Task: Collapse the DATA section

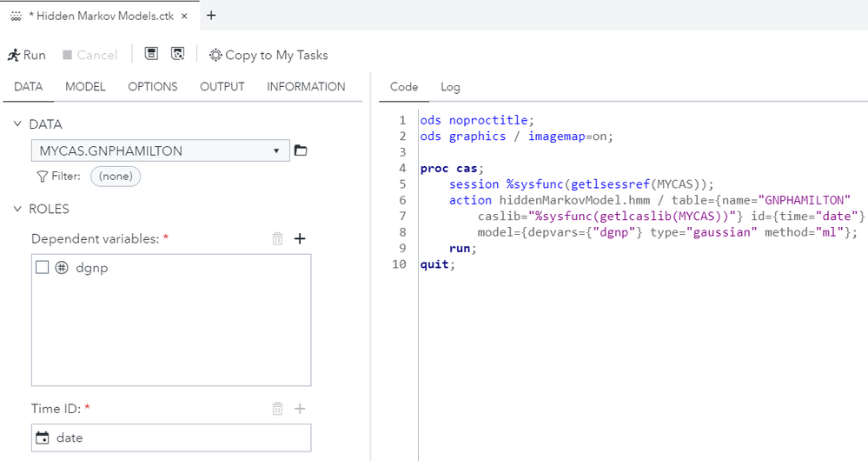Action: tap(17, 124)
